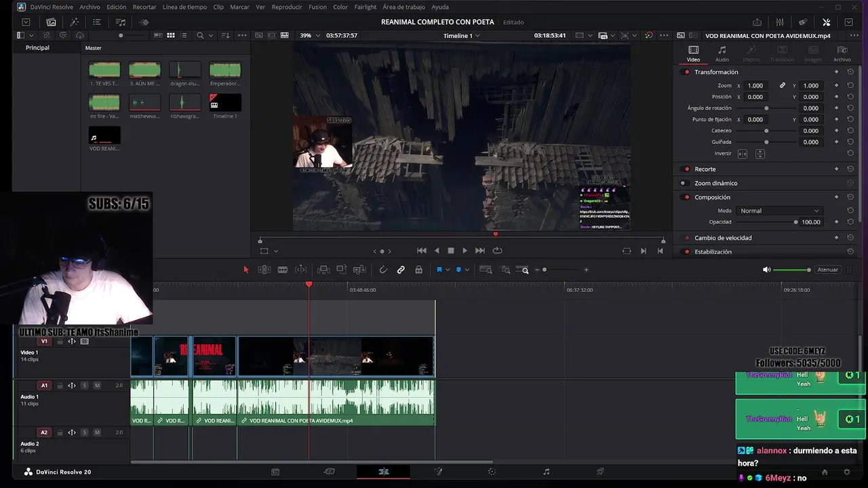Open the viewer zoom percentage dropdown
The width and height of the screenshot is (868, 488).
(309, 36)
